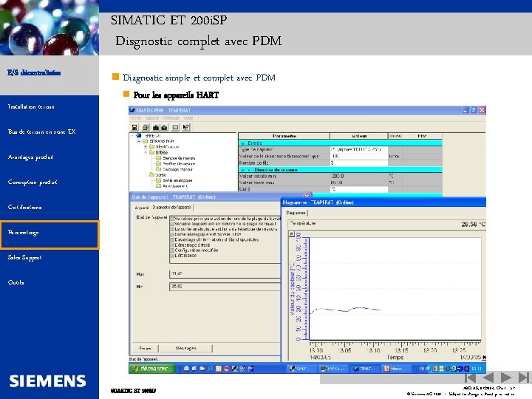Check 'La sortie analogique est hors de l'étendue' checkbox
532x399 pixels.
[x=172, y=229]
